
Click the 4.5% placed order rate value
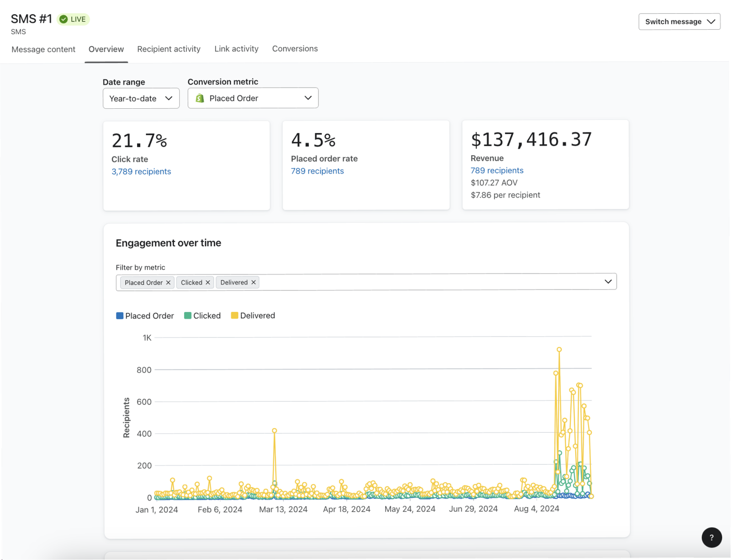pyautogui.click(x=313, y=140)
